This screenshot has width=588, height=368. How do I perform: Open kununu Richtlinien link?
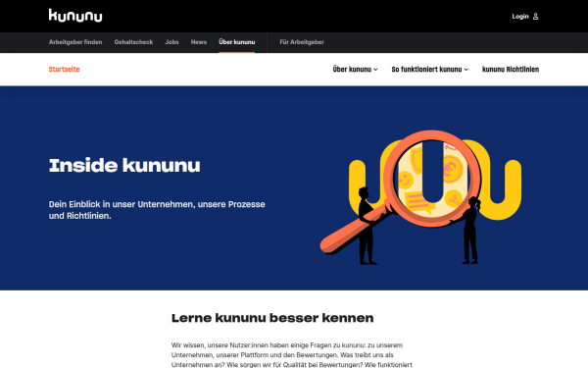pyautogui.click(x=511, y=69)
